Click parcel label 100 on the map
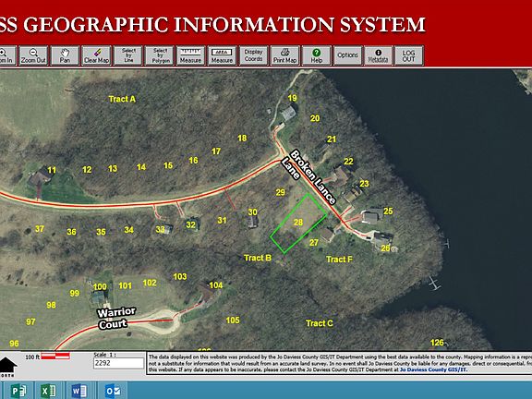532x399 pixels. point(100,286)
